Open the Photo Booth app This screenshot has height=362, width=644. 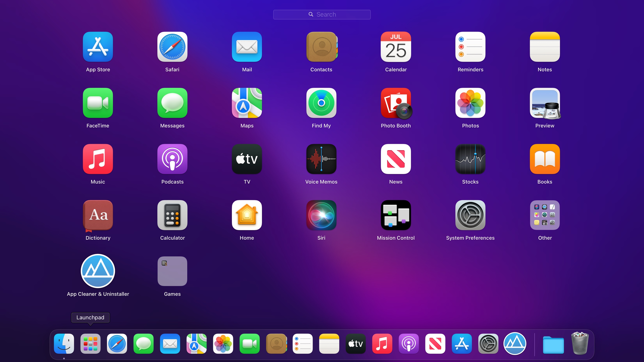click(396, 103)
